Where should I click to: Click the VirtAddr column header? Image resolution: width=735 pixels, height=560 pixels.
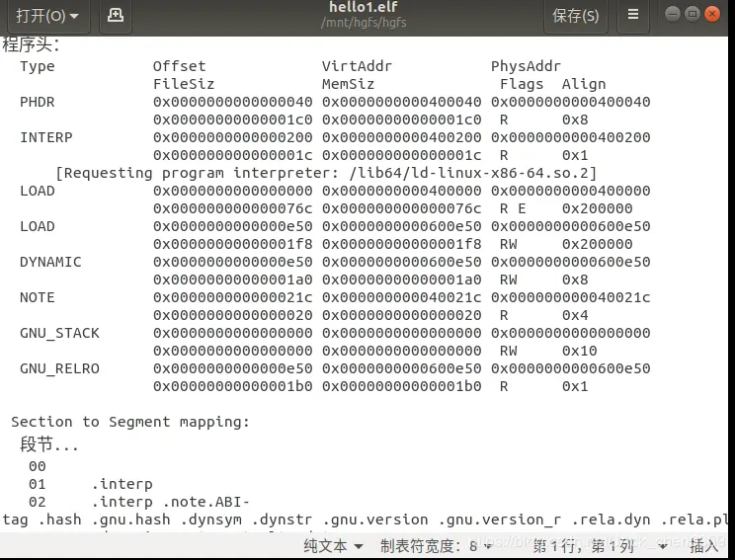coord(357,66)
